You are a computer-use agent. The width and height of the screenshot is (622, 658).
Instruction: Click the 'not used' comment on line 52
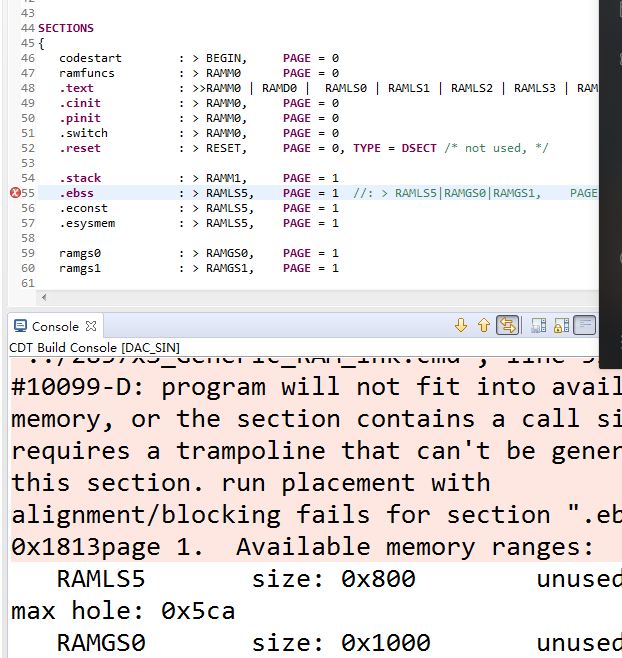pyautogui.click(x=496, y=148)
